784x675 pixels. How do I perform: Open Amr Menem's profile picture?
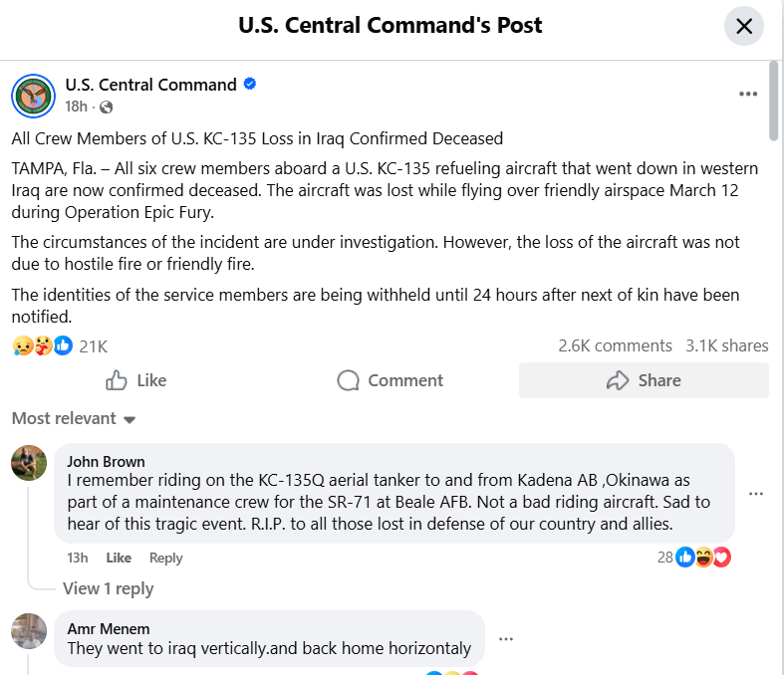tap(29, 631)
